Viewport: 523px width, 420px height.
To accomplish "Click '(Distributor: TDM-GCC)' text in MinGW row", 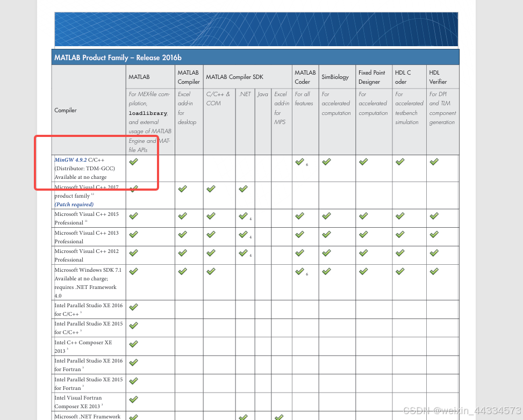I will (85, 169).
